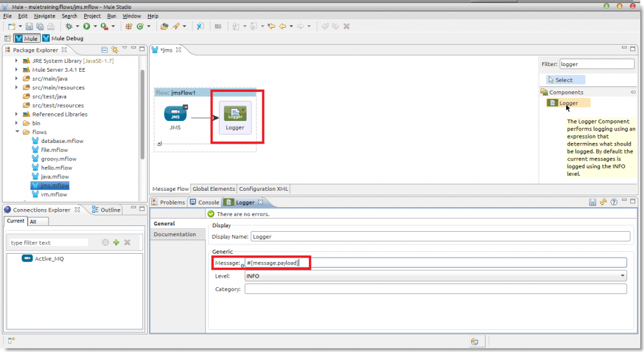Open dropdown arrow next to Debug button
The width and height of the screenshot is (644, 352).
coord(77,26)
